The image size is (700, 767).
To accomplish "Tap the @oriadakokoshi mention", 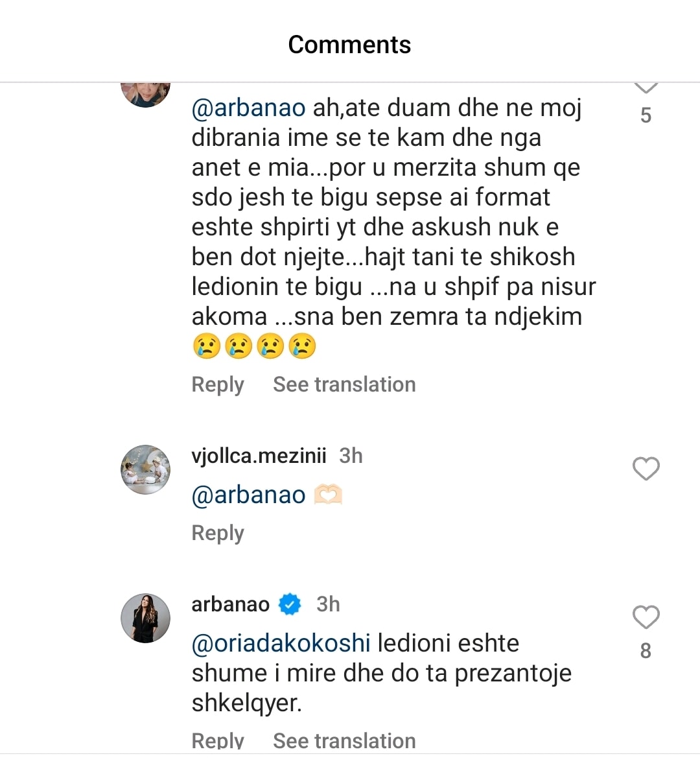I will (281, 643).
